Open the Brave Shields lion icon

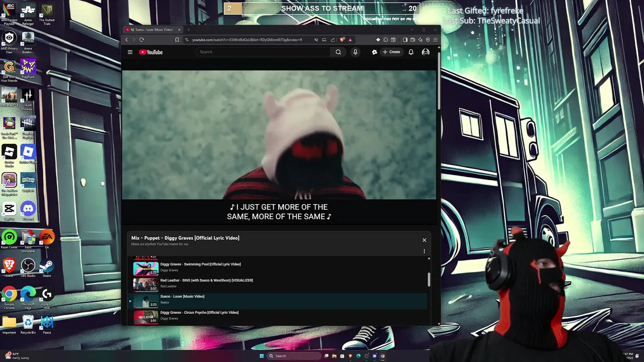tap(342, 40)
